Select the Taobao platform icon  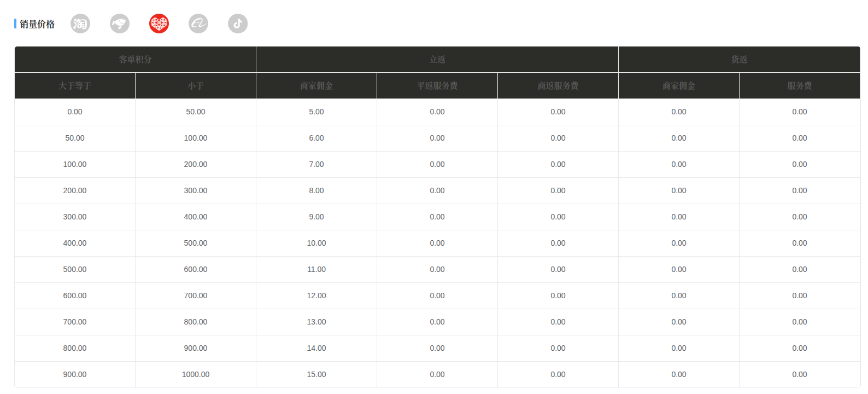(x=80, y=24)
